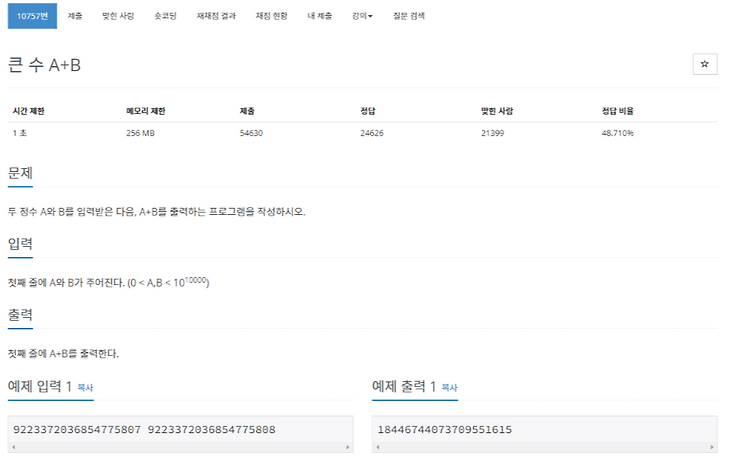Click the 맞힌 사람 column header in stats table

[x=496, y=111]
